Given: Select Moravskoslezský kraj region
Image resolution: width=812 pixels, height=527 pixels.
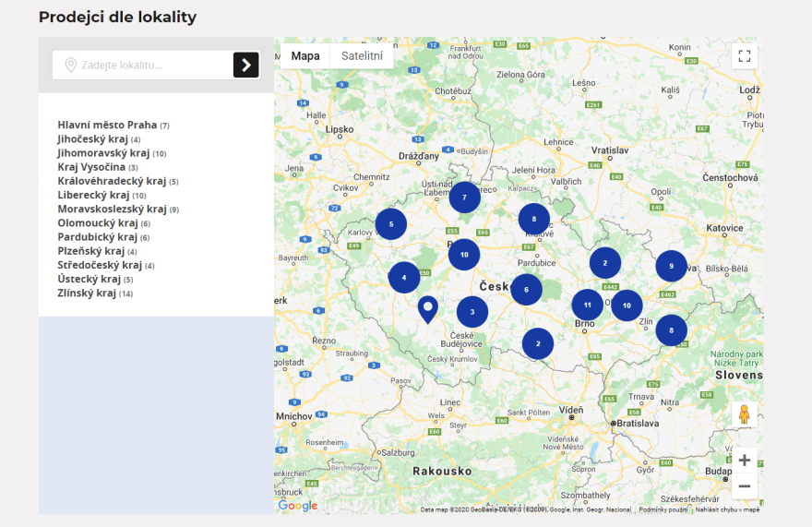Looking at the screenshot, I should point(118,209).
